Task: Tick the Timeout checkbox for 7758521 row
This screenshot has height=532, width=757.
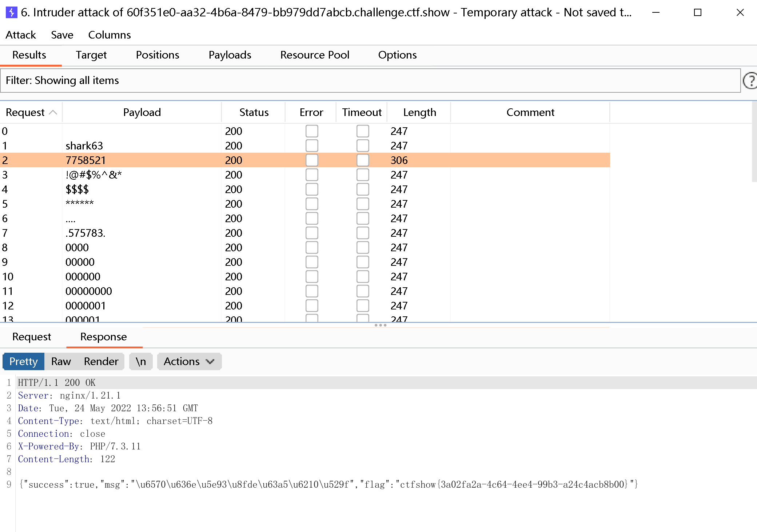Action: tap(363, 160)
